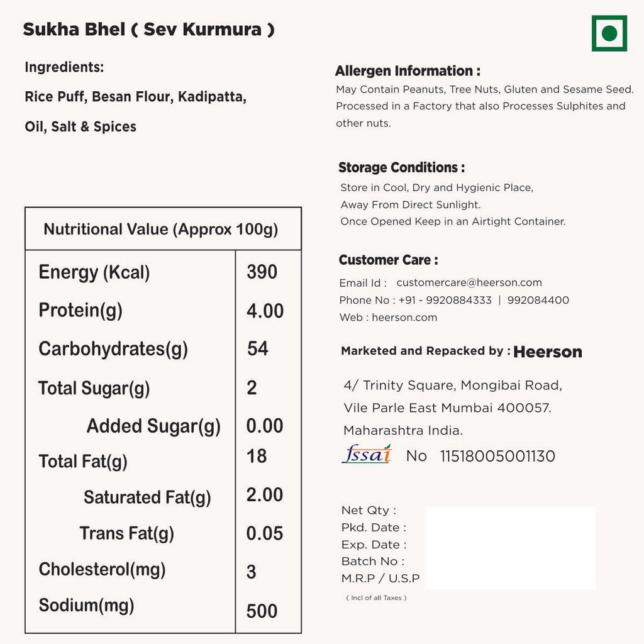Click the Nutritional Value table header
Image resolution: width=644 pixels, height=644 pixels.
tap(161, 229)
